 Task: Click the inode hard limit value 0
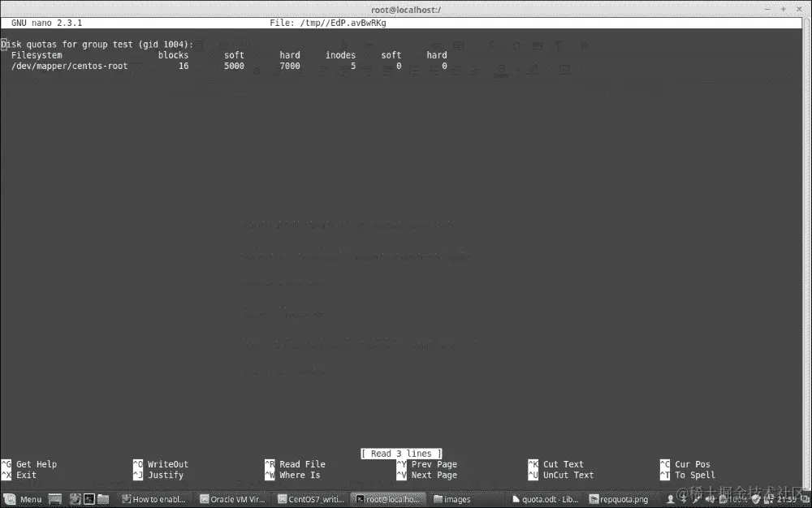444,67
